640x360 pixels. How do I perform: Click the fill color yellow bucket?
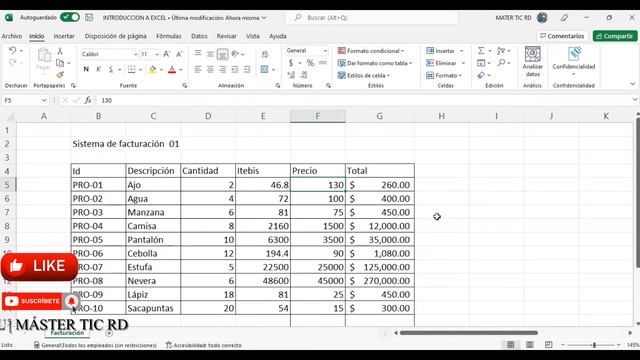(x=153, y=69)
